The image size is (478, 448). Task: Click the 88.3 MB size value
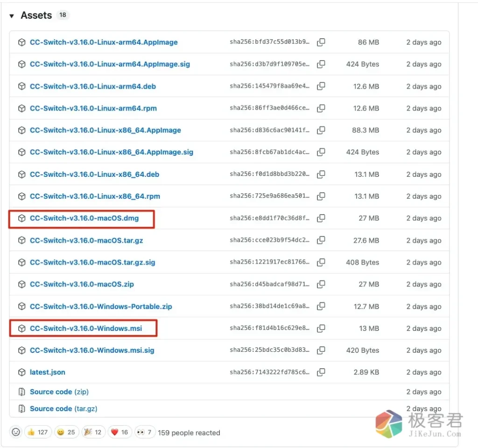click(366, 130)
